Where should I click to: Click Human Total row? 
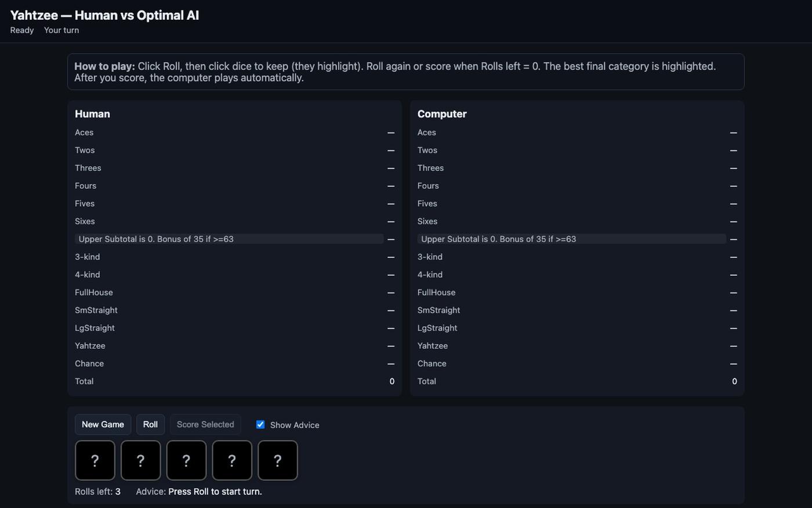pyautogui.click(x=234, y=381)
